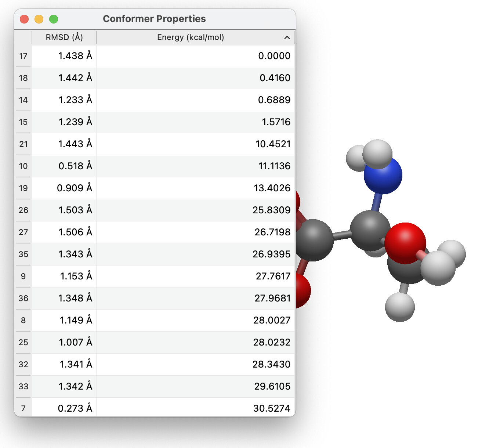Pick row header 26
This screenshot has width=489, height=448.
click(23, 210)
